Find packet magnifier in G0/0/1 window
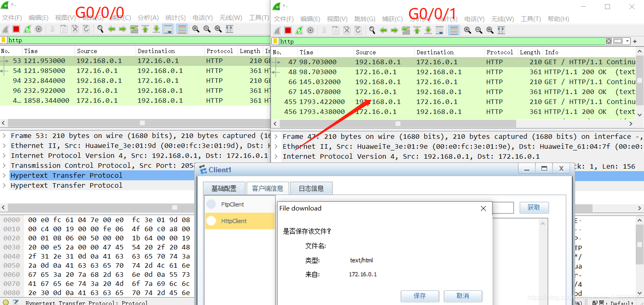The height and width of the screenshot is (305, 644). point(372,30)
